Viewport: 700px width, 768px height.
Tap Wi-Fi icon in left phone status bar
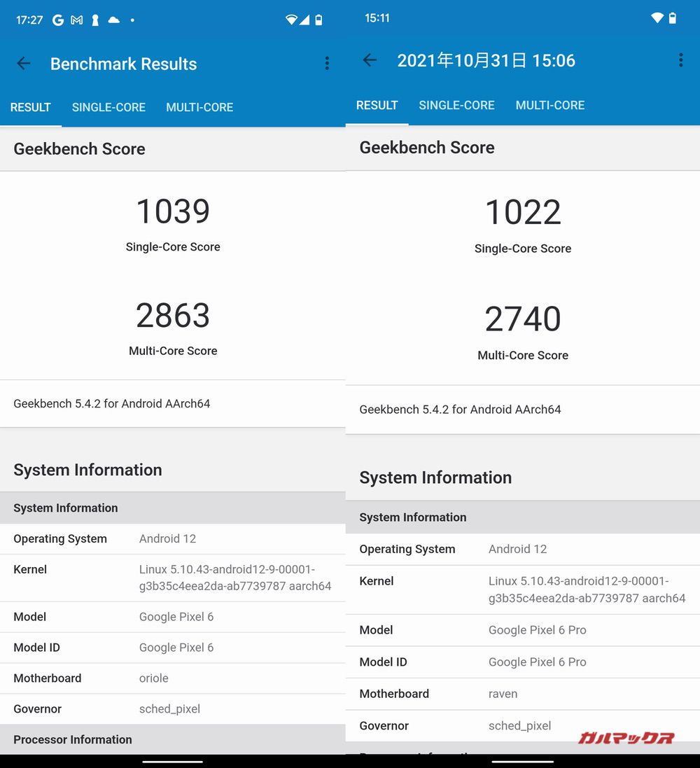(x=291, y=20)
